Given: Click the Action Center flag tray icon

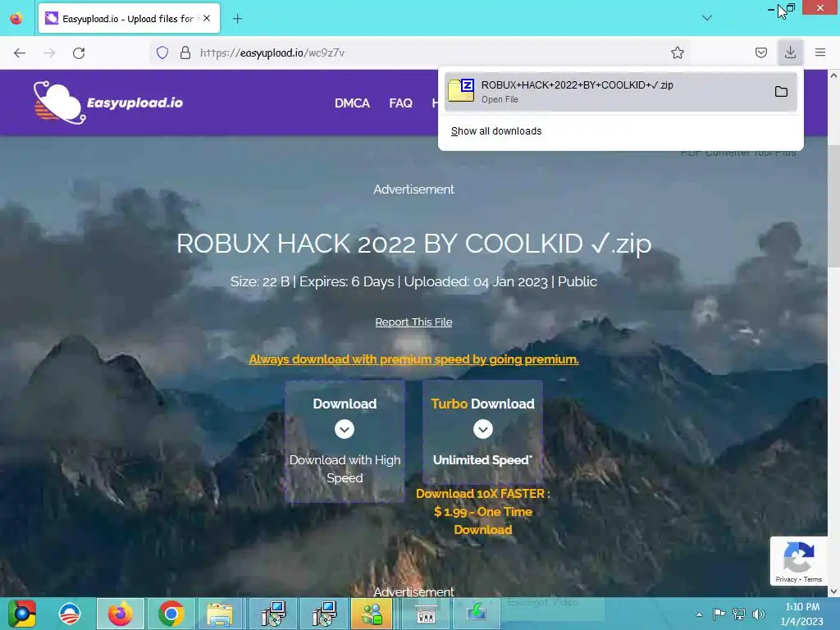Looking at the screenshot, I should tap(719, 614).
